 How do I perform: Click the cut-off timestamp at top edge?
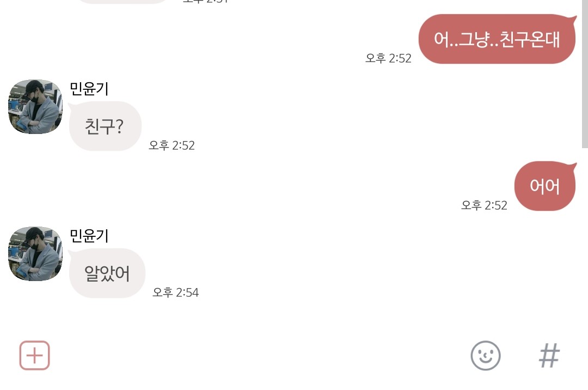click(205, 1)
